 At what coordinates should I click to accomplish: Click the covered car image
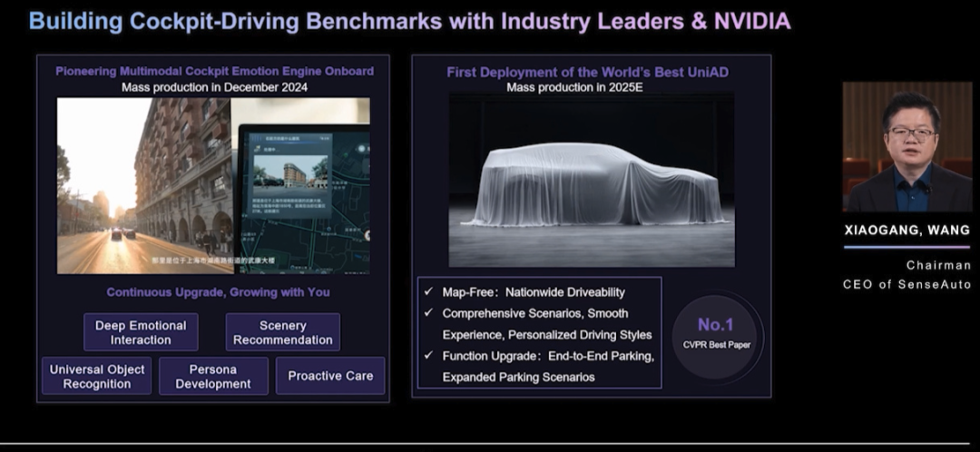pos(592,180)
